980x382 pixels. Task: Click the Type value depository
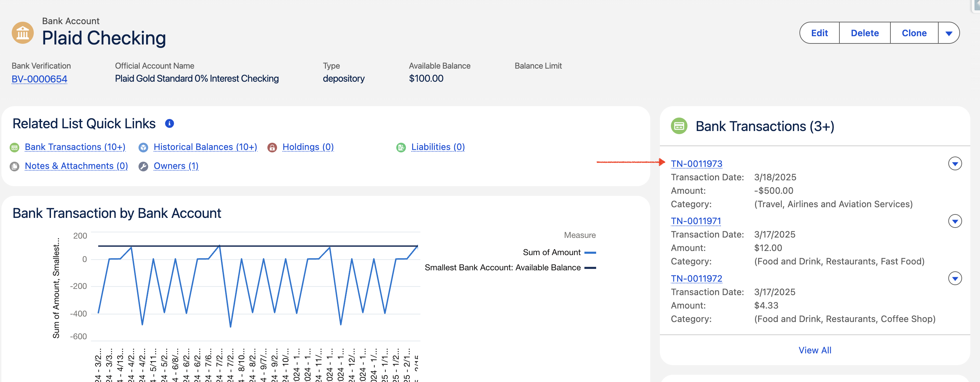[x=344, y=79]
